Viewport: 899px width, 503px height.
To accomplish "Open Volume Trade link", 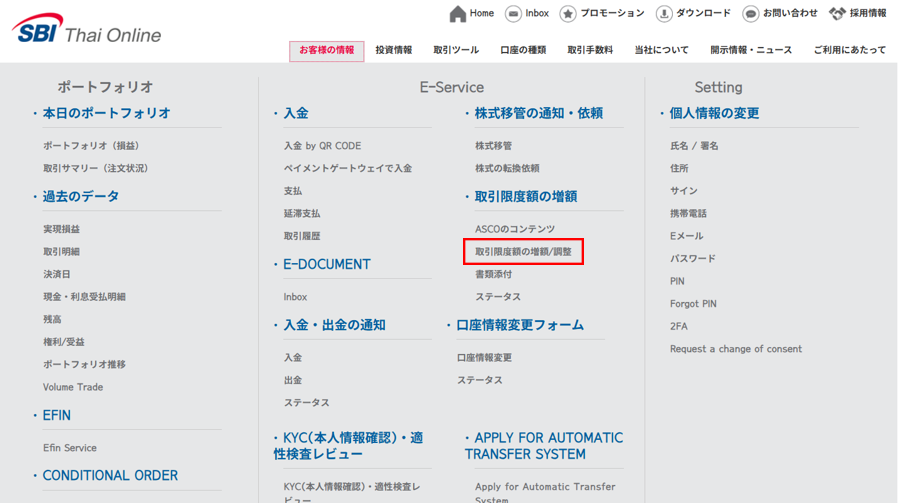I will (73, 387).
